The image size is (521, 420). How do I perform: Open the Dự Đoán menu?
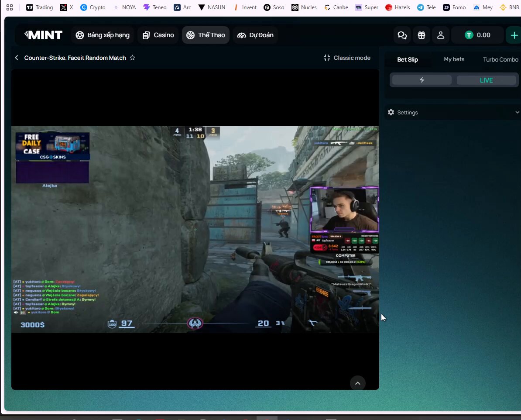tap(255, 35)
